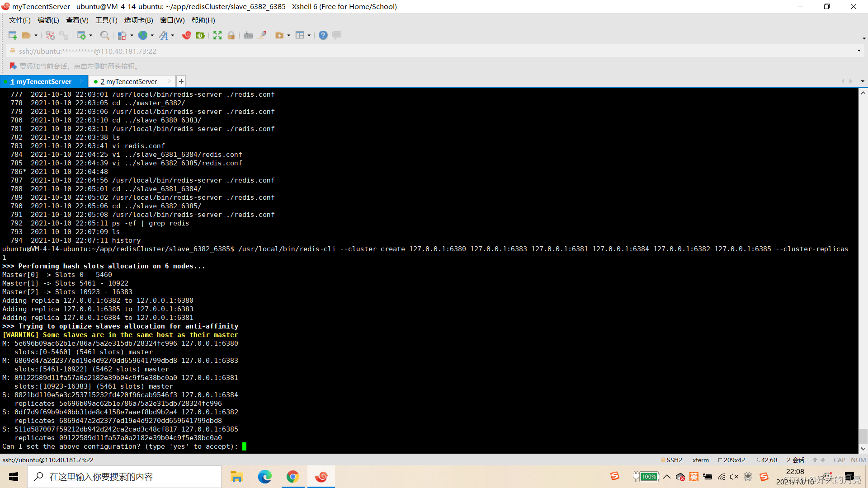Add a new tab with plus button
Image resolution: width=868 pixels, height=488 pixels.
click(181, 81)
